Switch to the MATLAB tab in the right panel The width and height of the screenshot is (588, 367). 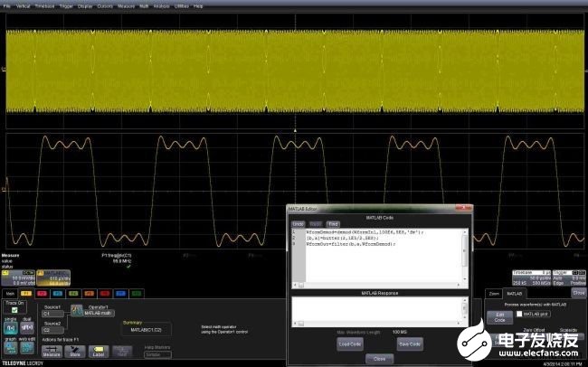[x=515, y=294]
